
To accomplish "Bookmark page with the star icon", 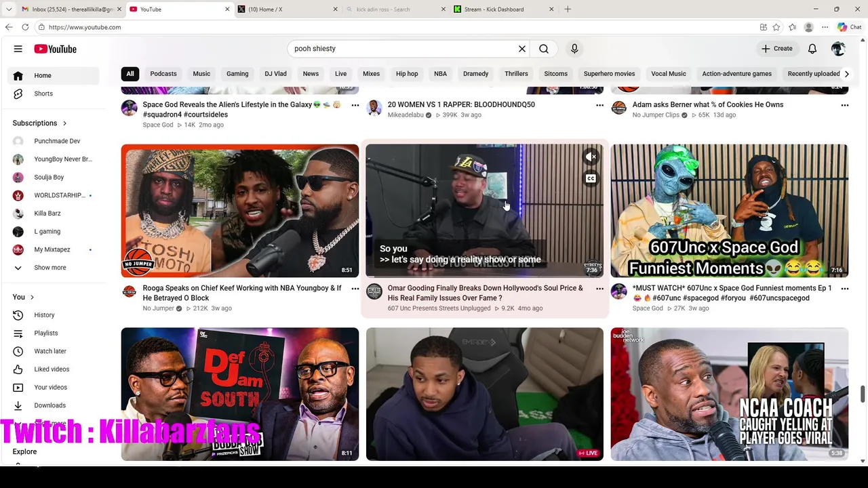I will (x=776, y=27).
